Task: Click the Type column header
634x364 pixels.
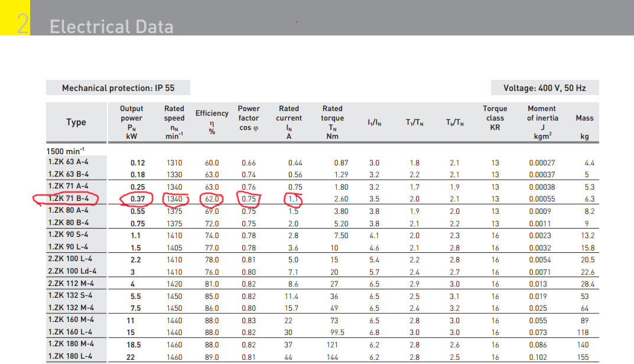Action: coord(76,122)
